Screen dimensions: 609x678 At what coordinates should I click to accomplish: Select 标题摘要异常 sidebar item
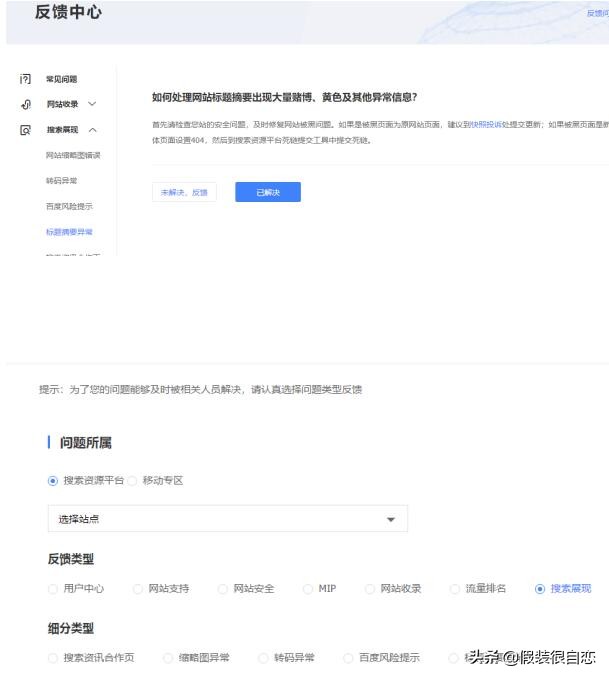pyautogui.click(x=69, y=232)
